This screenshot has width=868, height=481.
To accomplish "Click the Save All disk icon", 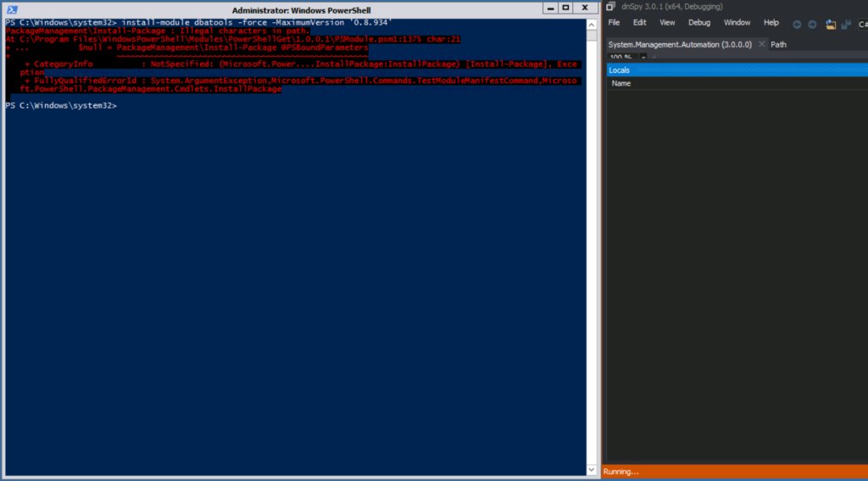I will [x=846, y=24].
